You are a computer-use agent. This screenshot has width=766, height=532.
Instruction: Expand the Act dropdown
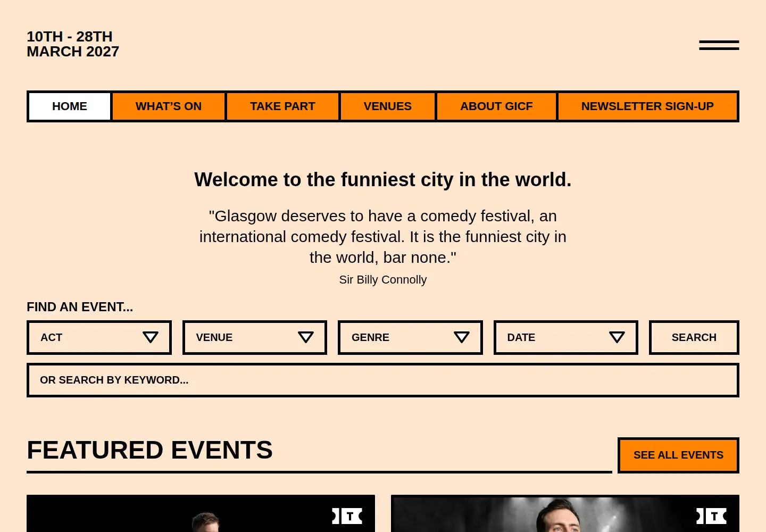[x=99, y=337]
